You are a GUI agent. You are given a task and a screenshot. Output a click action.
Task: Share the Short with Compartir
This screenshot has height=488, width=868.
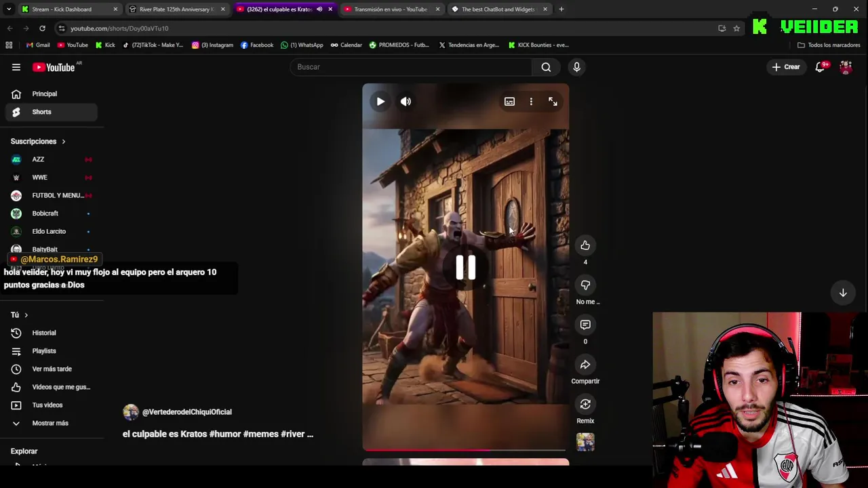(x=585, y=365)
